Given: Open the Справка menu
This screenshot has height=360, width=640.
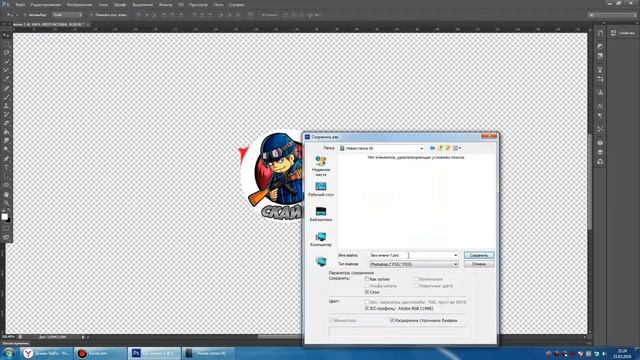Looking at the screenshot, I should (x=236, y=5).
